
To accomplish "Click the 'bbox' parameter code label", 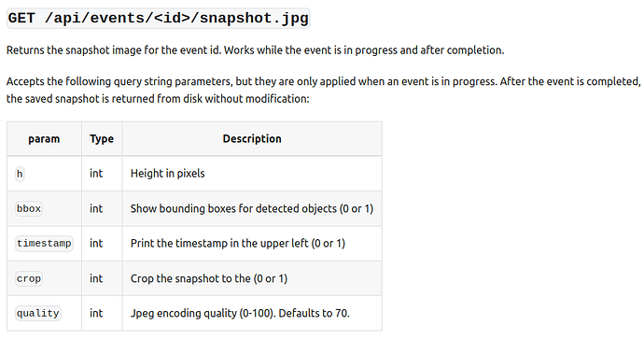I will 29,209.
